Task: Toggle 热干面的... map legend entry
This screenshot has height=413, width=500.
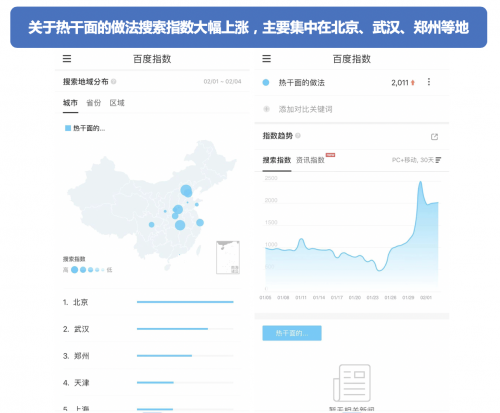Action: [x=85, y=128]
